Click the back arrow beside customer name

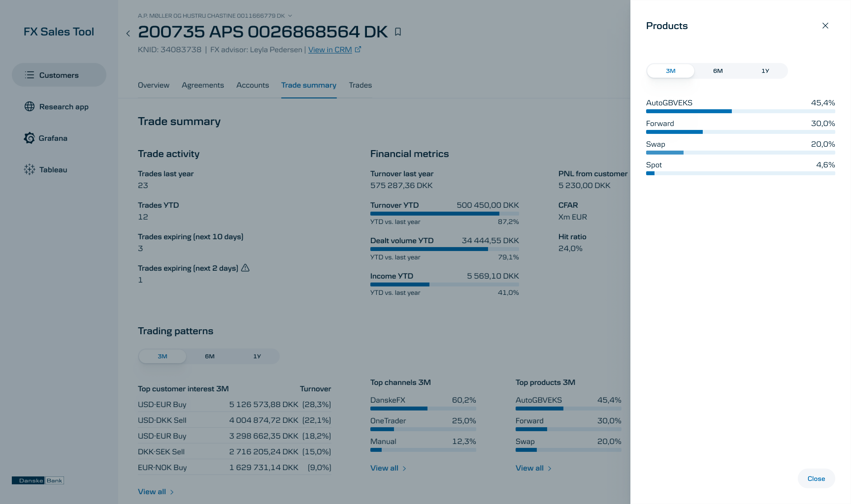click(128, 33)
